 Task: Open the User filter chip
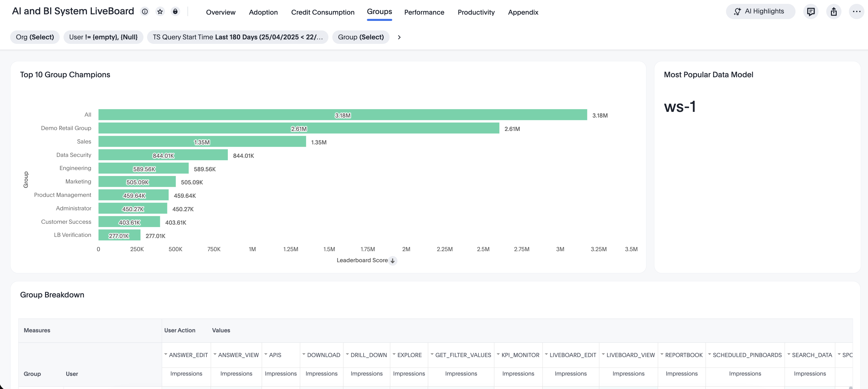pyautogui.click(x=103, y=37)
